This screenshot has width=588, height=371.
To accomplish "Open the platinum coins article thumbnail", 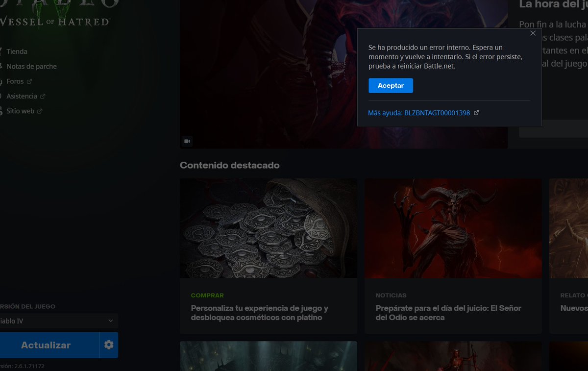I will click(x=269, y=228).
